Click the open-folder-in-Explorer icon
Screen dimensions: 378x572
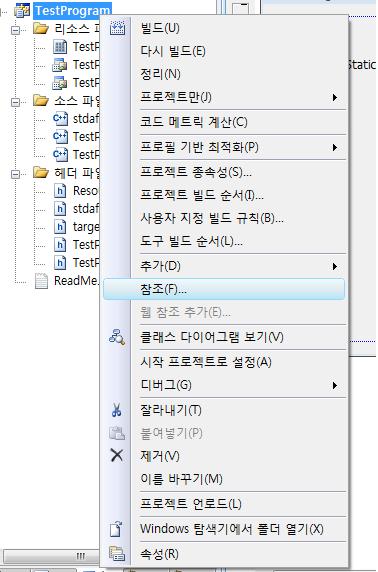pyautogui.click(x=117, y=529)
